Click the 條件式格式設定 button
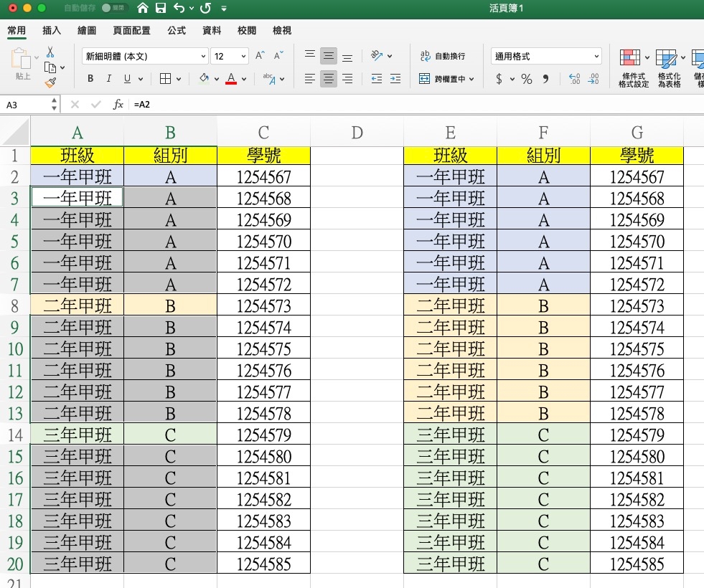This screenshot has width=704, height=588. 633,68
